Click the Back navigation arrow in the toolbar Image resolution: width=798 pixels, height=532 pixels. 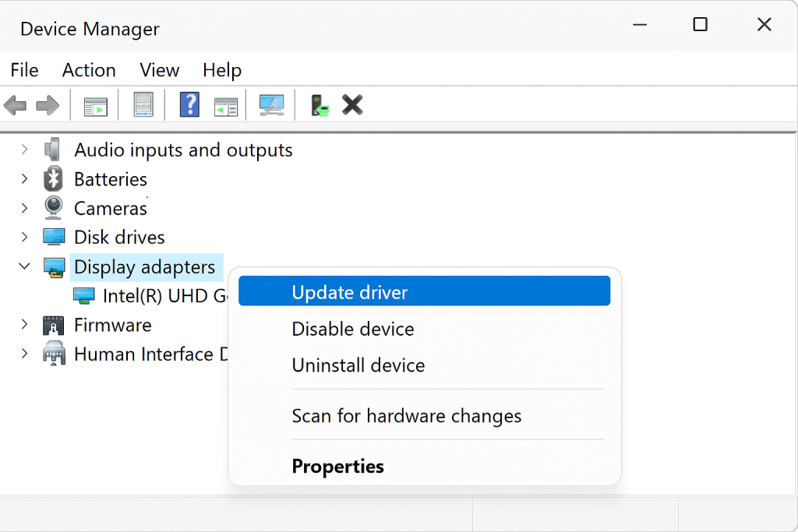pyautogui.click(x=14, y=105)
